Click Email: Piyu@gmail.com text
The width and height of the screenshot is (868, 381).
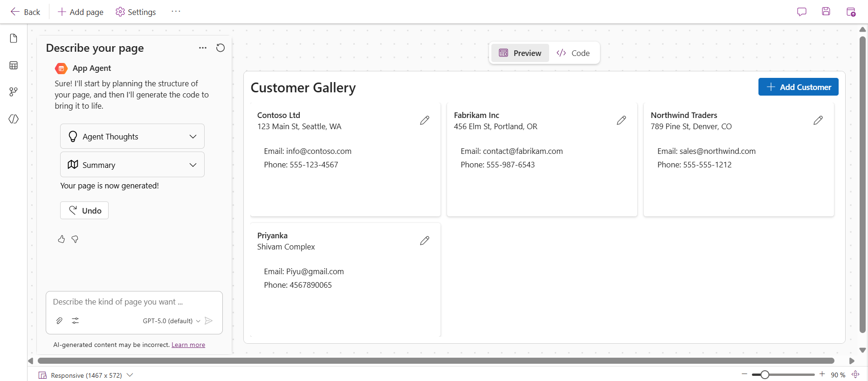point(304,271)
